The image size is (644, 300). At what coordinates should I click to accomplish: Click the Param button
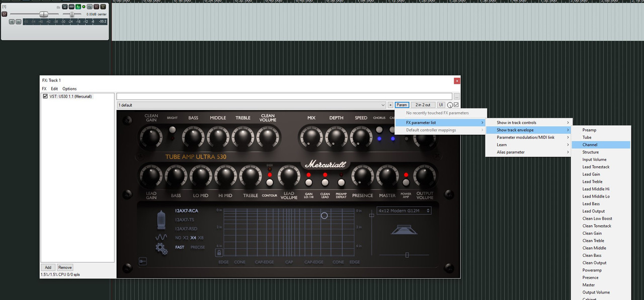(401, 105)
